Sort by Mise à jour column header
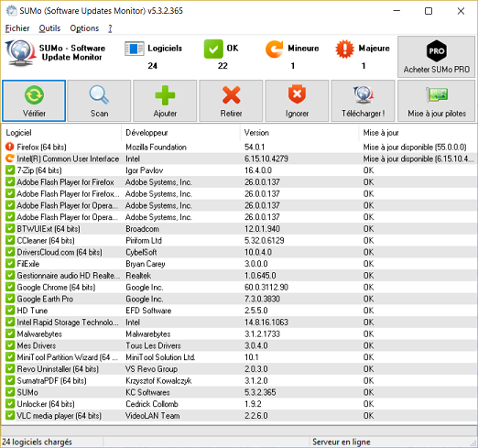 (418, 133)
